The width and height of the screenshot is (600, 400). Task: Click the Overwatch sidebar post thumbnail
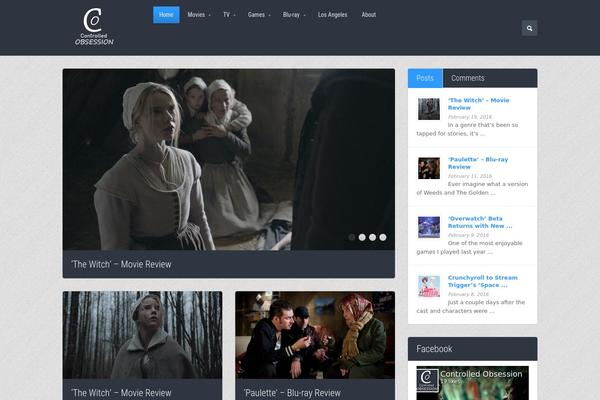pos(429,227)
